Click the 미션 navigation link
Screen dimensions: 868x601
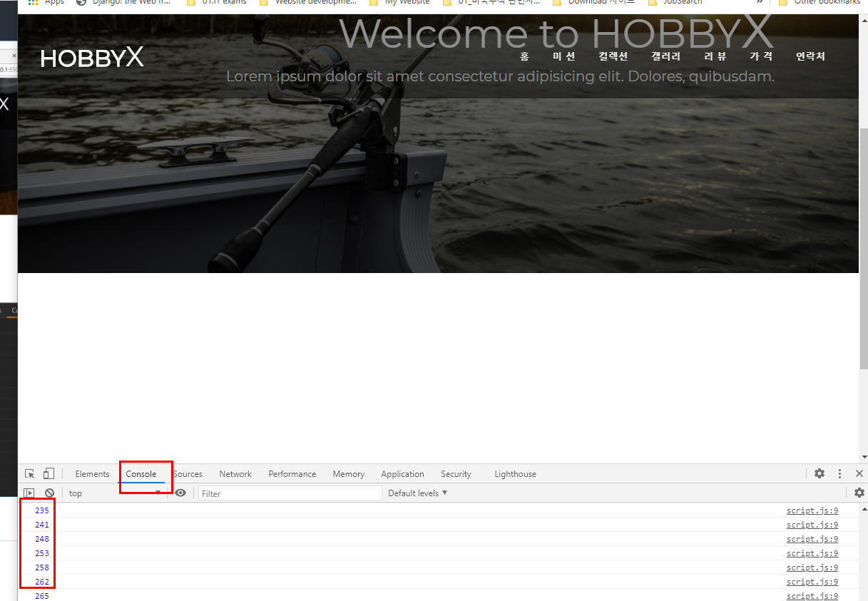(x=563, y=56)
